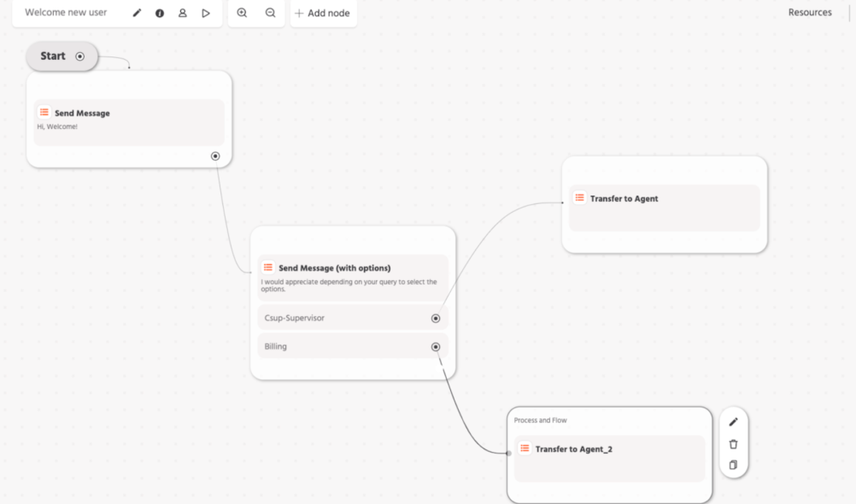Click the Welcome new user flow title

66,13
